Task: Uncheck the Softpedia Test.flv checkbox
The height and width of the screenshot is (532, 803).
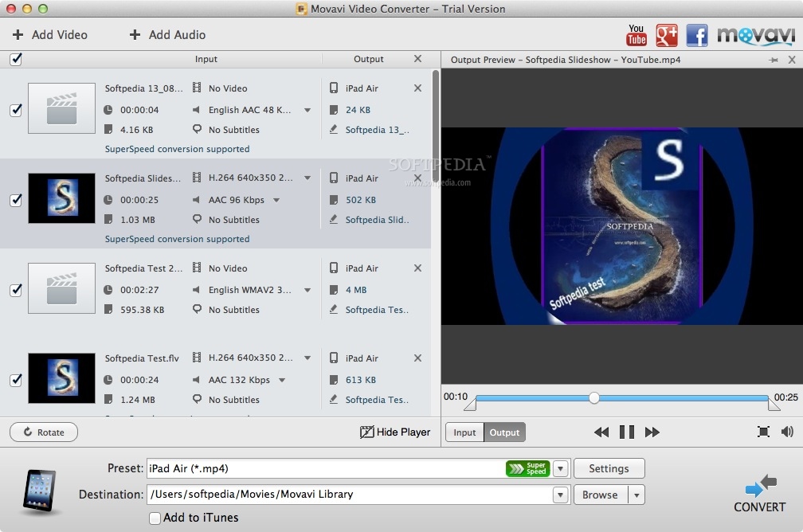Action: 16,380
